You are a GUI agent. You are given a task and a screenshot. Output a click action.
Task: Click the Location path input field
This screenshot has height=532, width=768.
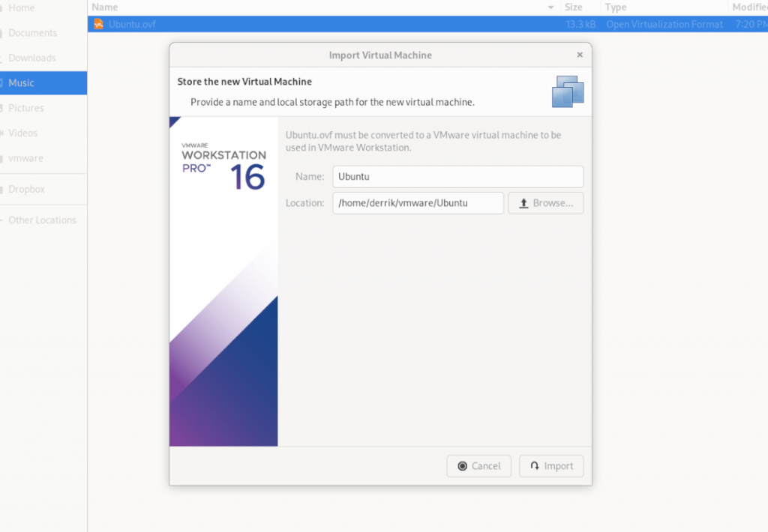(418, 202)
